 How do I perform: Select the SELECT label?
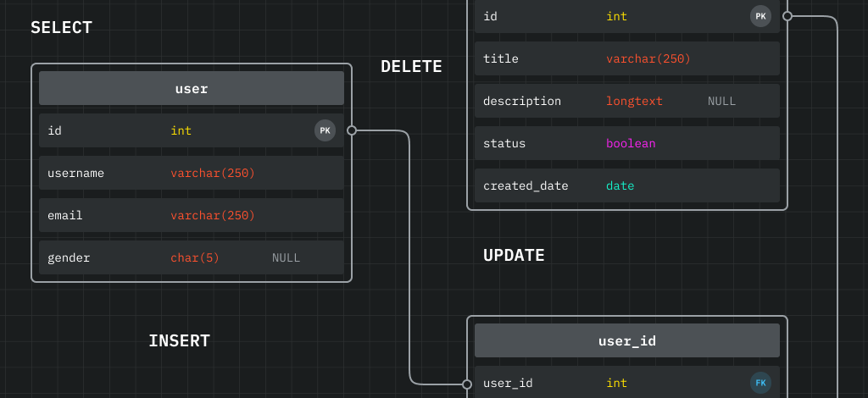[x=61, y=28]
